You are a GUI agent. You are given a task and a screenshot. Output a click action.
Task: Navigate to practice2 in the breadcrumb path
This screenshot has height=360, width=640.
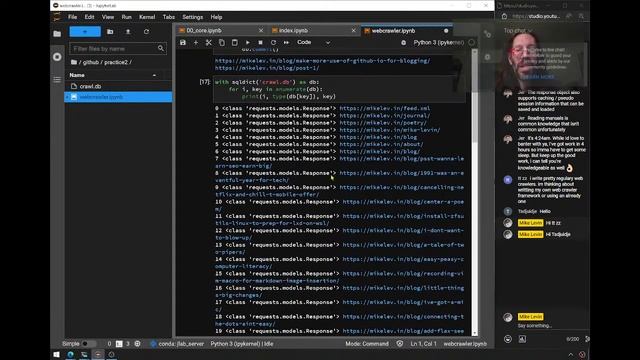tap(116, 62)
